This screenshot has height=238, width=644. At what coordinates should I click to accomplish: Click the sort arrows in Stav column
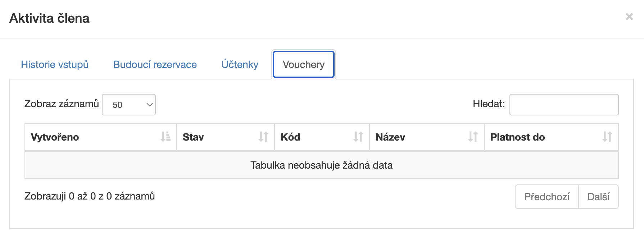[263, 137]
